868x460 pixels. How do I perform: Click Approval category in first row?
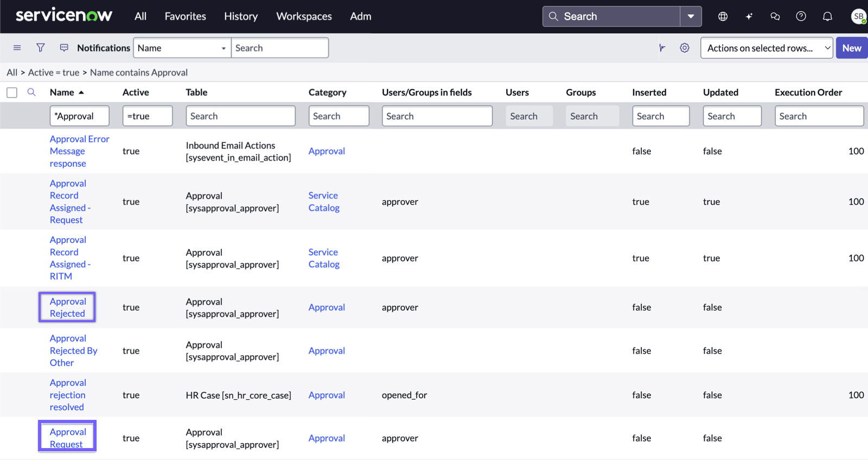click(327, 151)
